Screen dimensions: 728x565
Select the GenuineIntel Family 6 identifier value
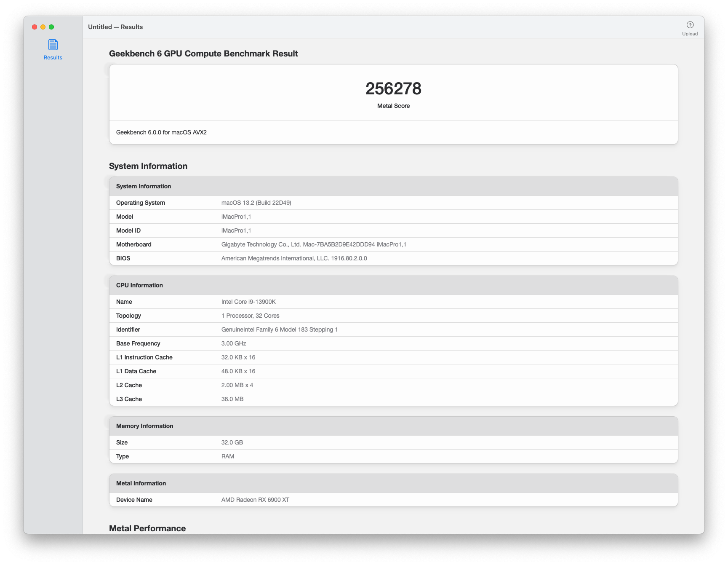pos(280,329)
